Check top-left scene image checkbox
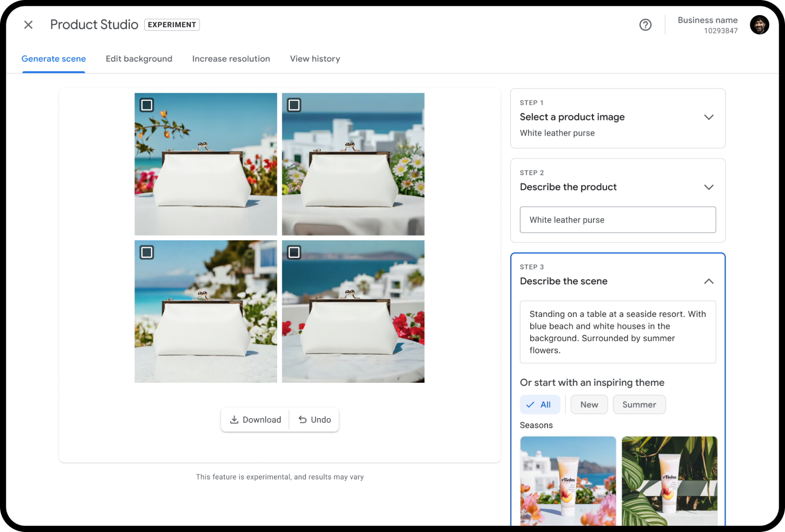The width and height of the screenshot is (785, 532). [x=146, y=105]
